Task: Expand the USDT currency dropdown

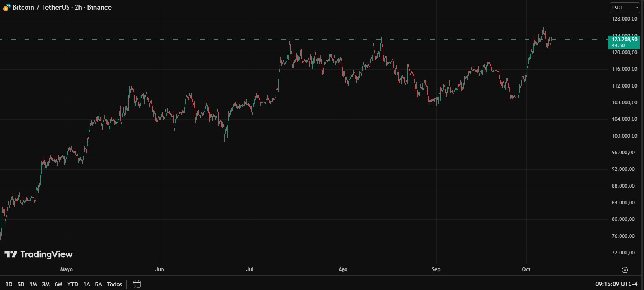Action: point(624,8)
